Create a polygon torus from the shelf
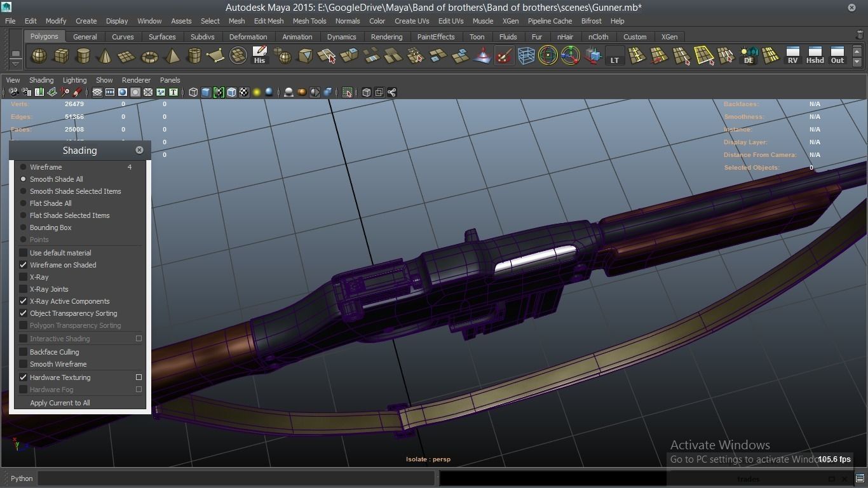Image resolution: width=868 pixels, height=488 pixels. pos(149,56)
